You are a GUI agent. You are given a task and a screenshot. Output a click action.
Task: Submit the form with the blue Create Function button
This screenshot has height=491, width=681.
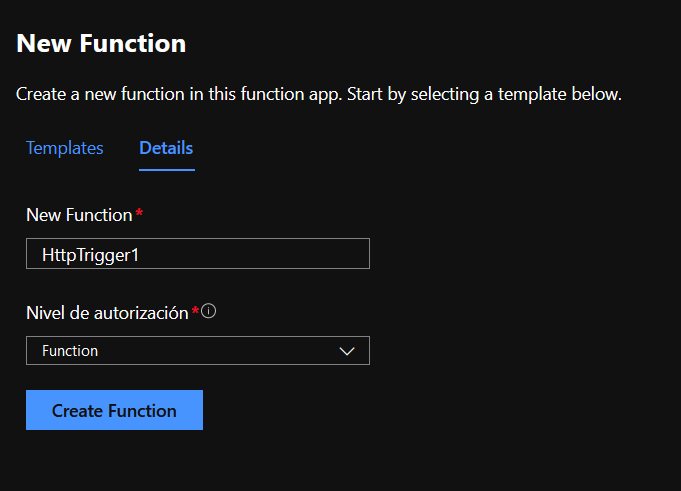pos(114,410)
